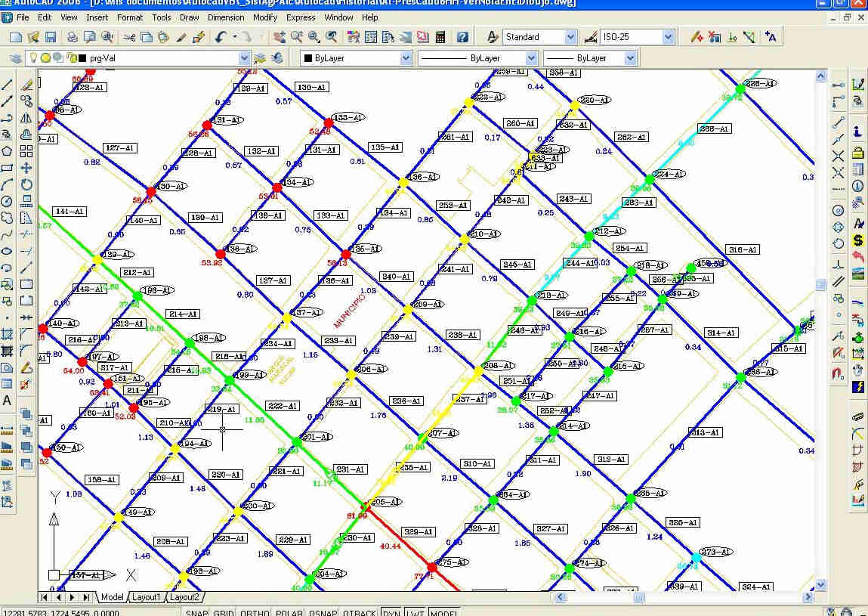Select the Multiline Text tool
The width and height of the screenshot is (868, 616).
point(8,401)
